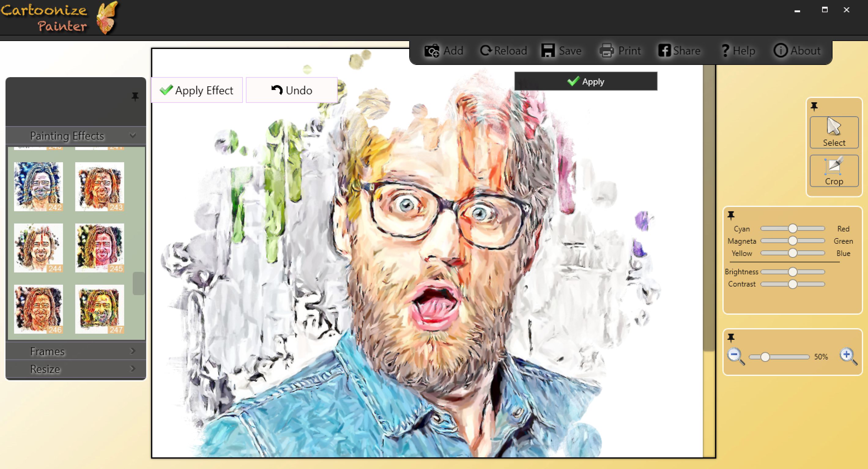The image size is (868, 469).
Task: Click the zoom in magnifier icon
Action: tap(848, 356)
